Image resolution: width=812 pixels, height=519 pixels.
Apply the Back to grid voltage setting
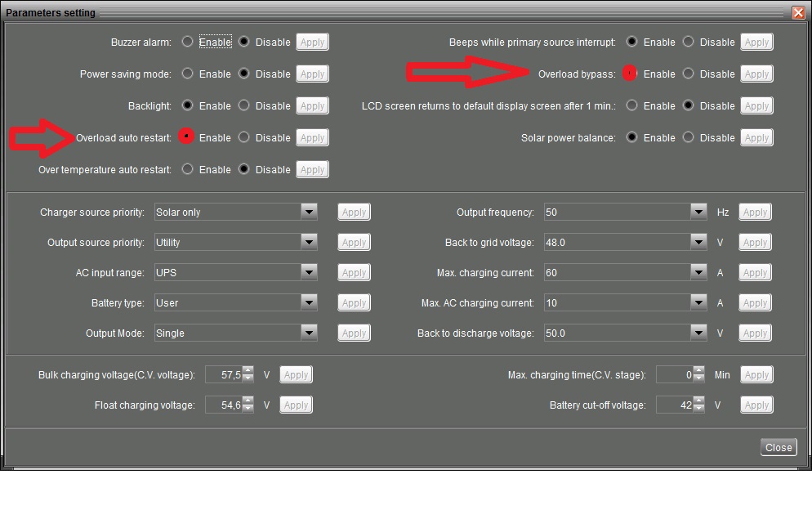click(x=755, y=243)
